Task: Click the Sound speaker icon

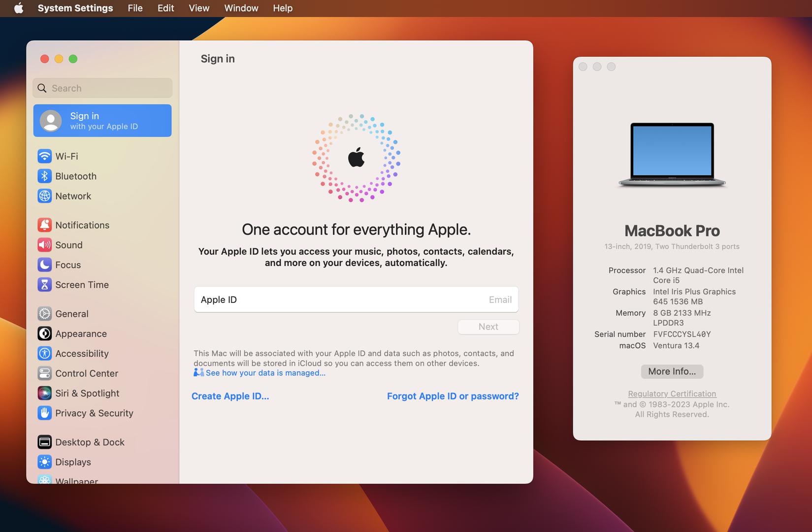Action: click(x=44, y=245)
